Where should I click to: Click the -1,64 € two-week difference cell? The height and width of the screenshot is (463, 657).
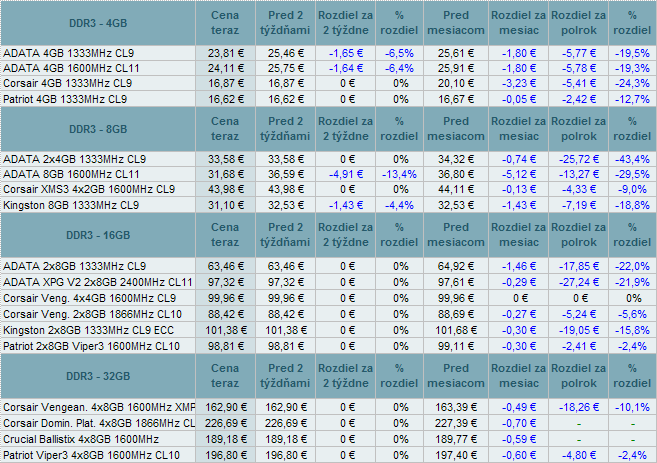pyautogui.click(x=346, y=68)
